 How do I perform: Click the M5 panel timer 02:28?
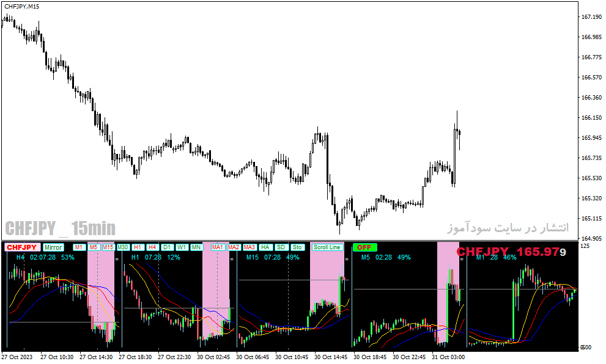coord(383,257)
